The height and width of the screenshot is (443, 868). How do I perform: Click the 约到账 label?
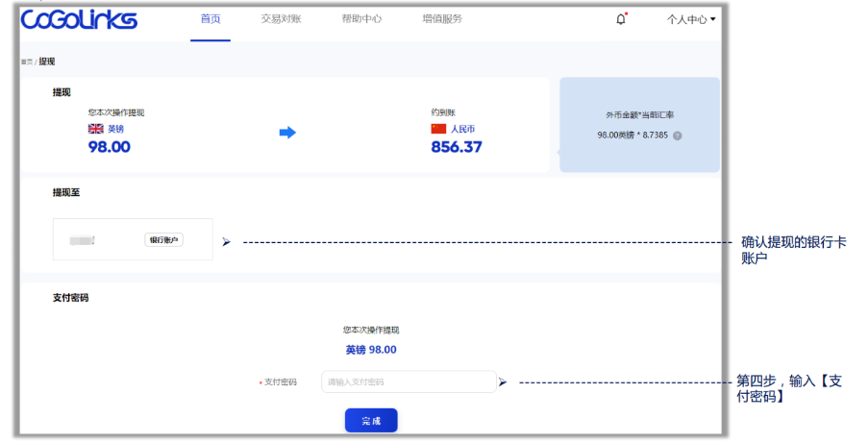[x=443, y=112]
